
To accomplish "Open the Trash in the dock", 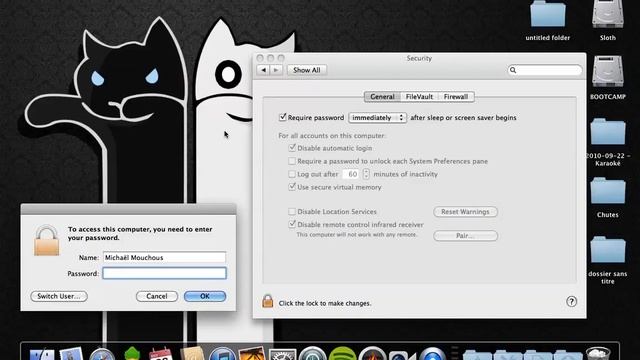I will click(x=598, y=353).
